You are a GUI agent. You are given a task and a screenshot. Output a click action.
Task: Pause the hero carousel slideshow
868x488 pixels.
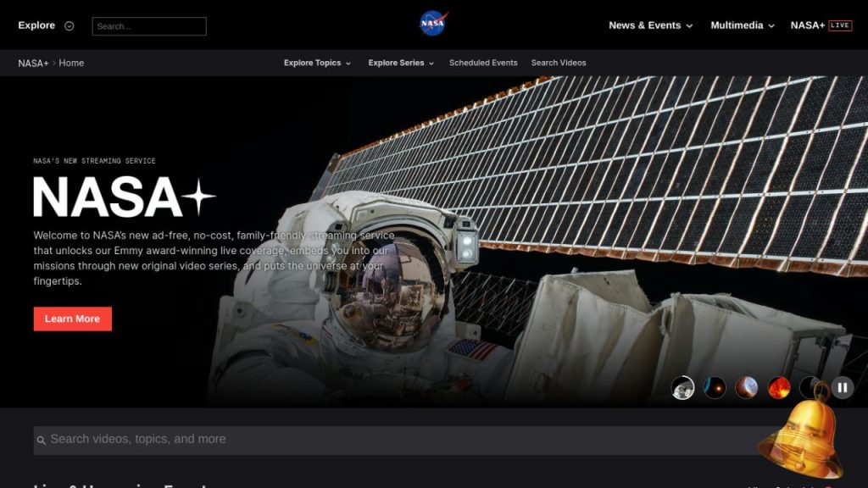(x=843, y=388)
